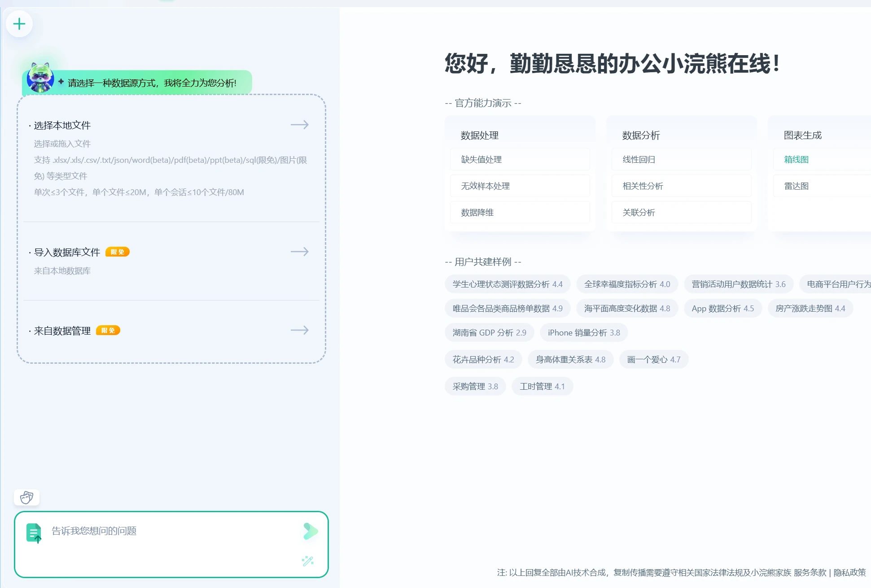Open the 电商平台用户行为 sample
871x588 pixels.
tap(836, 284)
